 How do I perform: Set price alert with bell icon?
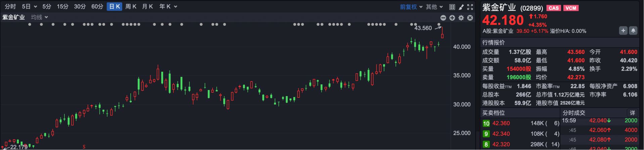[633, 31]
